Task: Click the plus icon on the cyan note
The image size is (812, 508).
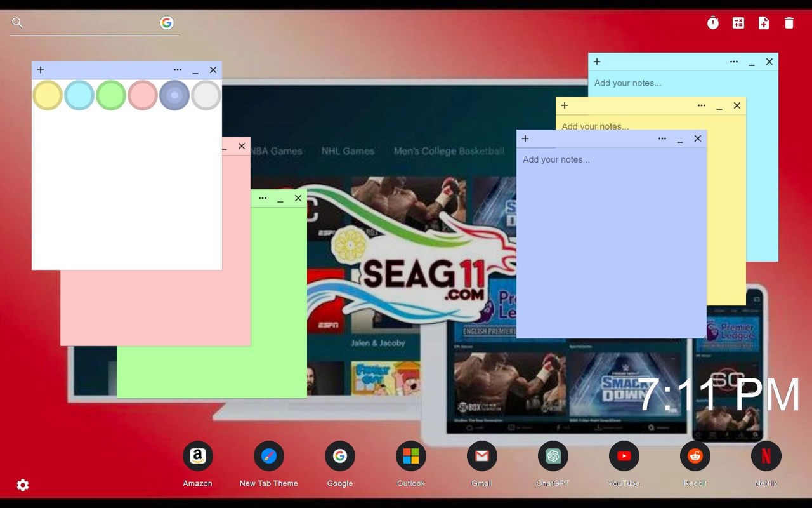Action: point(597,62)
